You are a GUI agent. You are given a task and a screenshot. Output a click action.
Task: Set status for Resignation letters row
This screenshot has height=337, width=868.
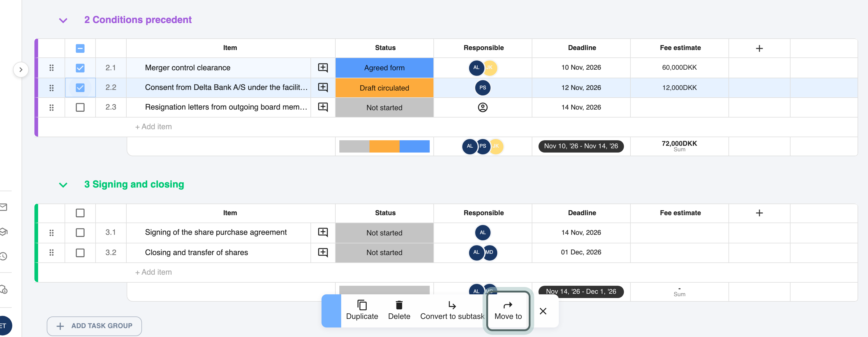(384, 108)
